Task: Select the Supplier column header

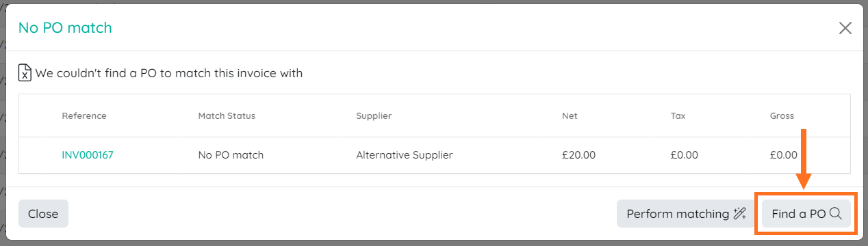Action: 374,116
